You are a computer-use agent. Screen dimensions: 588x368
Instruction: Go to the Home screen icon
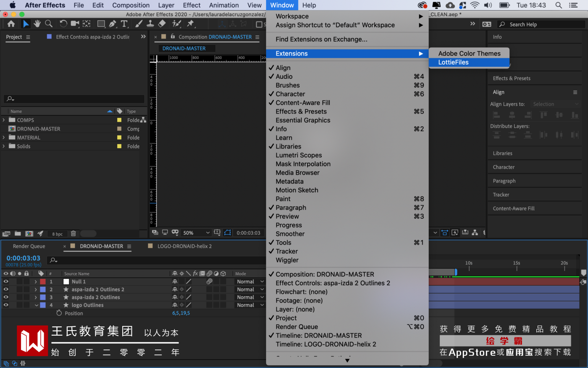pyautogui.click(x=11, y=24)
